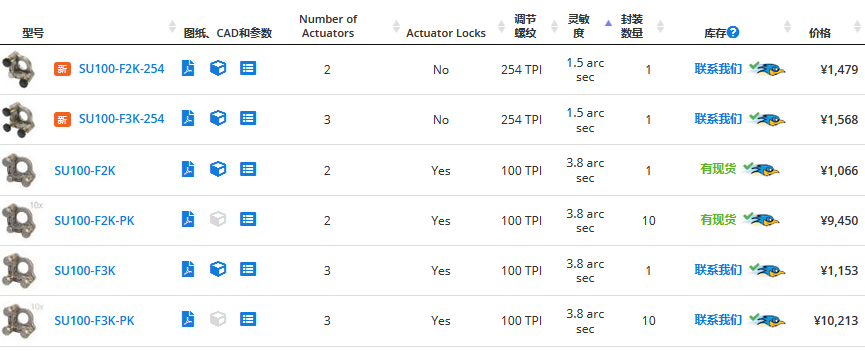Open specs list icon for SU100-F2K-254
This screenshot has height=363, width=865.
[248, 68]
